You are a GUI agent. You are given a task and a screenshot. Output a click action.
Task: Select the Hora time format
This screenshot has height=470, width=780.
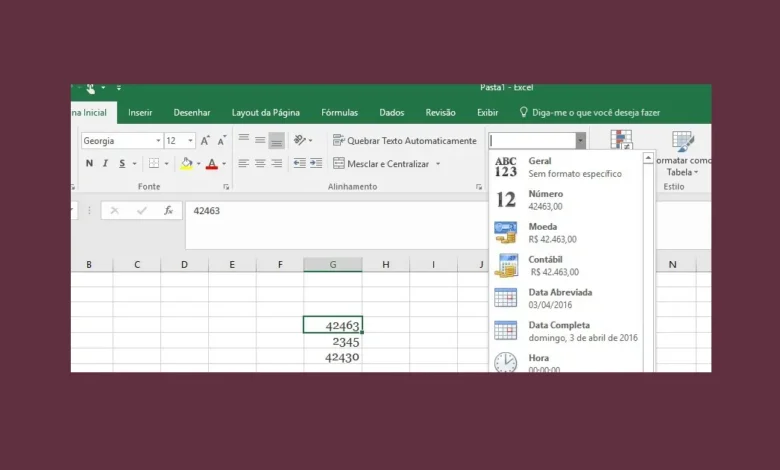pos(566,361)
